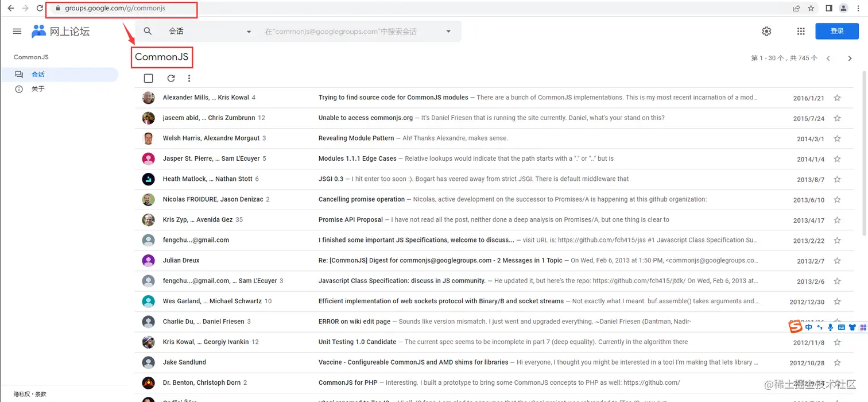Viewport: 868px width, 402px height.
Task: Click the vertical page scrollbar
Action: [x=865, y=152]
